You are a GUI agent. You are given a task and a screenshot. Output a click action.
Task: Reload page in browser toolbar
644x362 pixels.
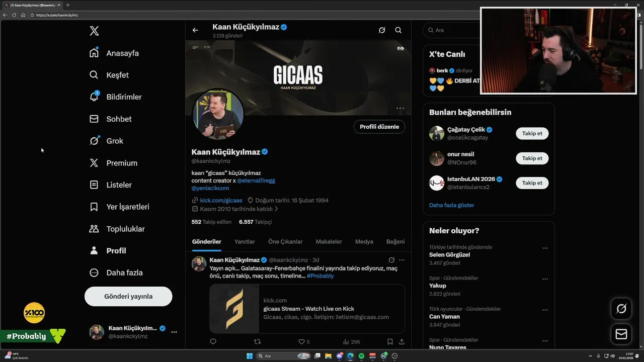[x=14, y=15]
